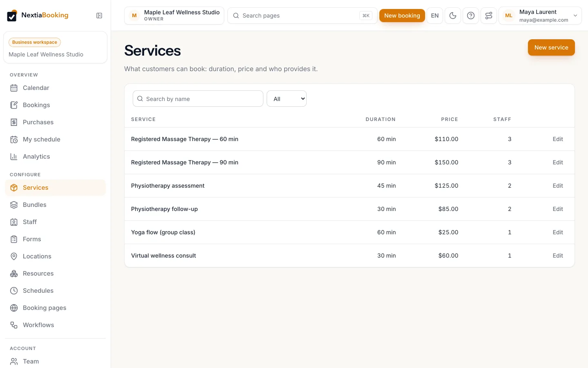This screenshot has width=588, height=368.
Task: Go to Team in sidebar
Action: [56, 361]
